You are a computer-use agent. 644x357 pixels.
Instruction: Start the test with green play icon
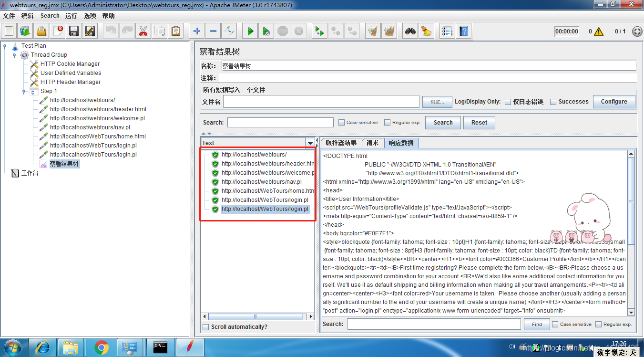click(250, 31)
